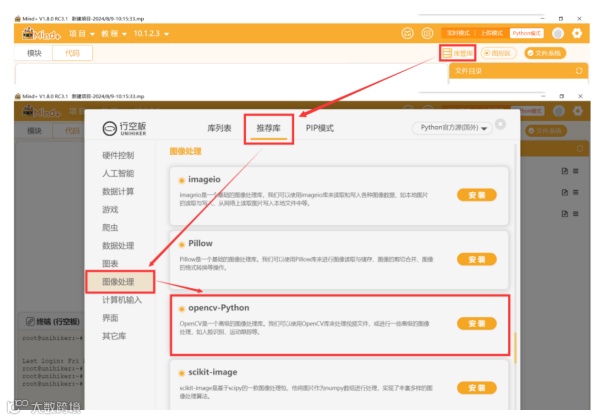Install the imageio library

coord(477,195)
